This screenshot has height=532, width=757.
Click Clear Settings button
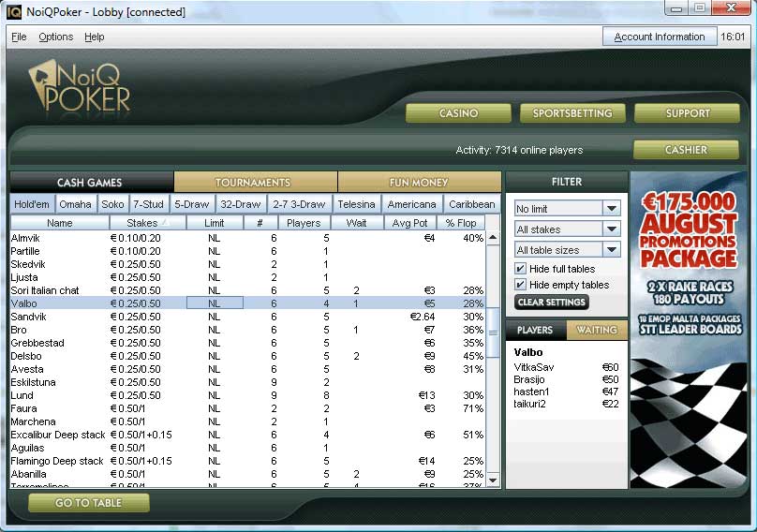551,303
